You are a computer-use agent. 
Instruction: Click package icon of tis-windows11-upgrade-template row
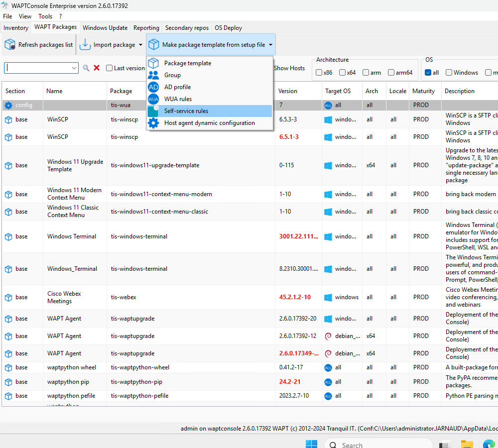coord(8,165)
